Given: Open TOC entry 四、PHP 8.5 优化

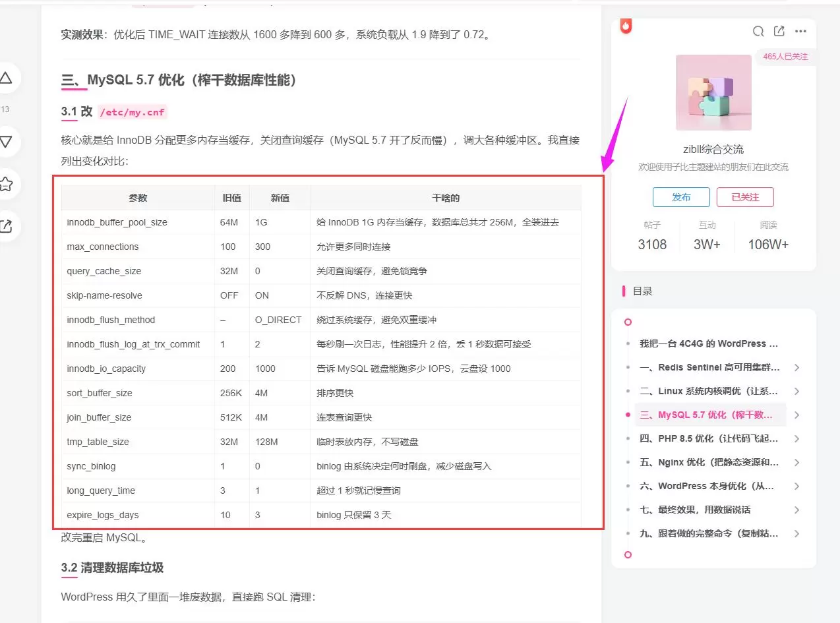Looking at the screenshot, I should [x=709, y=438].
